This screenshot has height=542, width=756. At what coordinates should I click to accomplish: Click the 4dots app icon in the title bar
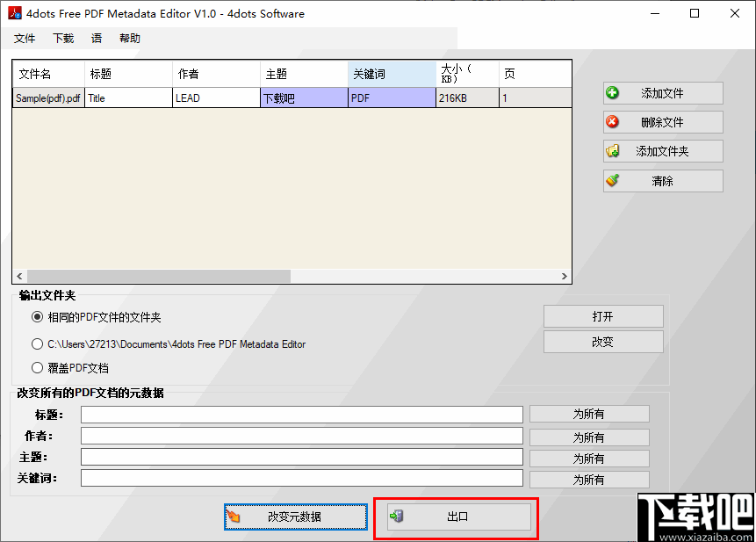[x=13, y=13]
